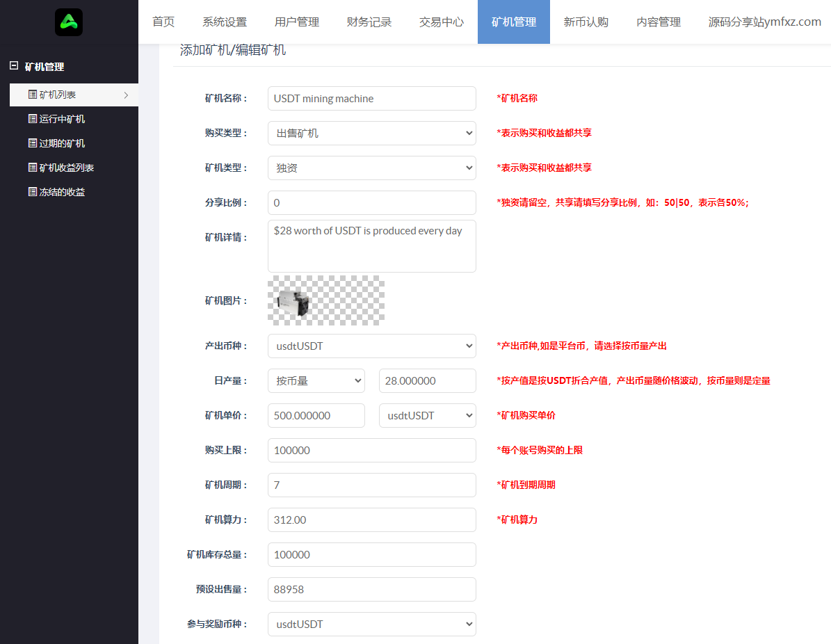This screenshot has width=831, height=644.
Task: Open 过期的矿机 list
Action: pyautogui.click(x=62, y=143)
